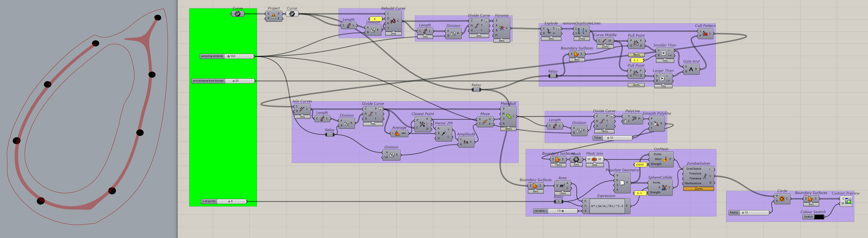Select the Cull Pattern component icon

pos(705,33)
